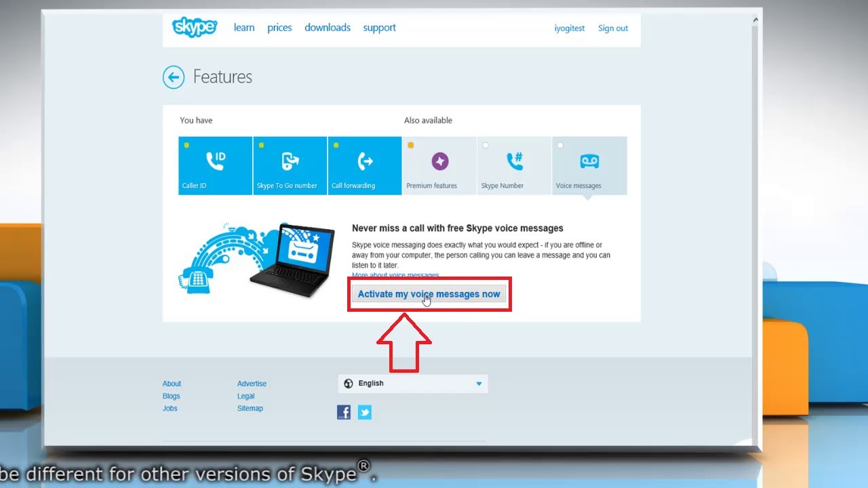Click the Features page heading
868x488 pixels.
pyautogui.click(x=222, y=77)
